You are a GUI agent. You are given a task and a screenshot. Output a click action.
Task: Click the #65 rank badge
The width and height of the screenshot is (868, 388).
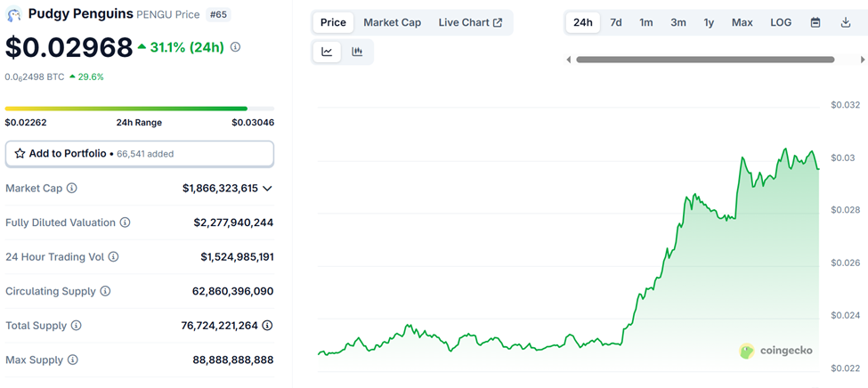point(218,14)
